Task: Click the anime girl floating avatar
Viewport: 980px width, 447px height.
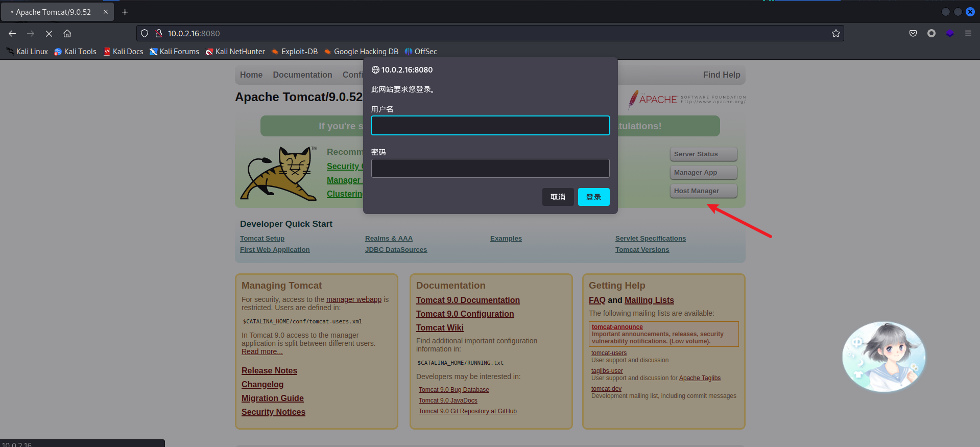Action: 883,356
